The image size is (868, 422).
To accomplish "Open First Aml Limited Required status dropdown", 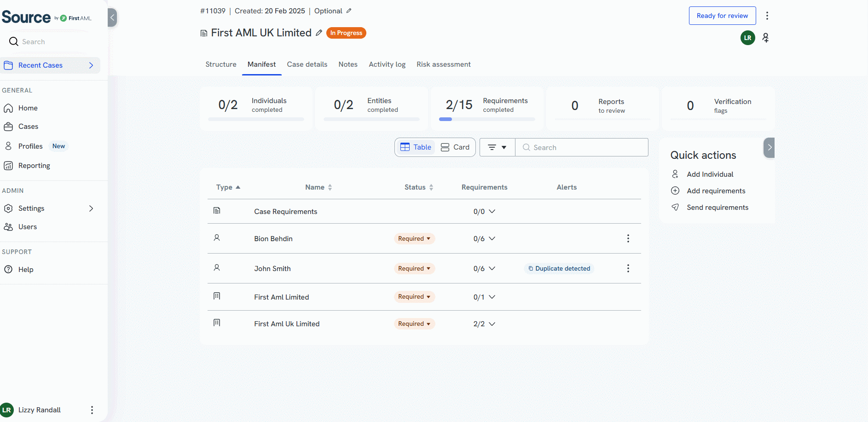I will (414, 297).
